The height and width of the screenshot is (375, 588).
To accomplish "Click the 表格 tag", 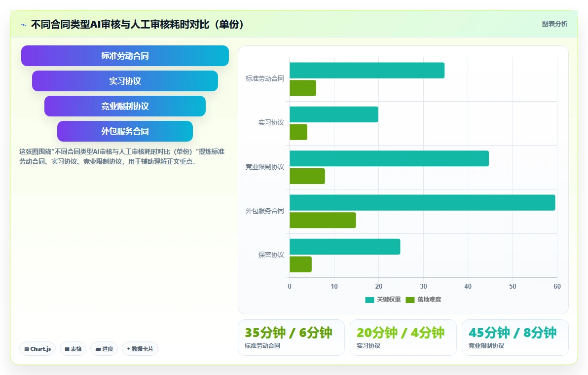I will (x=73, y=349).
